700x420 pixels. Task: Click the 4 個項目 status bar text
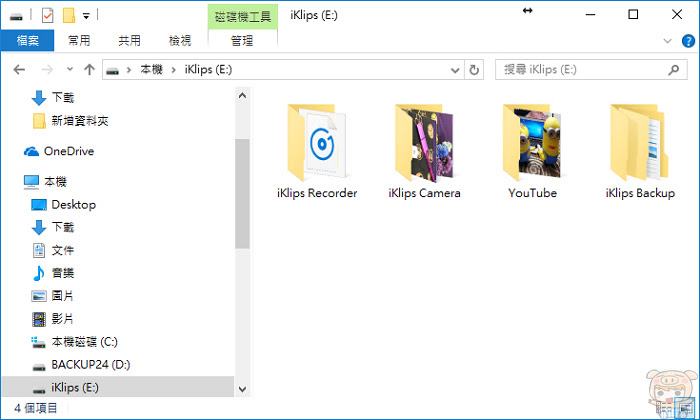point(36,408)
